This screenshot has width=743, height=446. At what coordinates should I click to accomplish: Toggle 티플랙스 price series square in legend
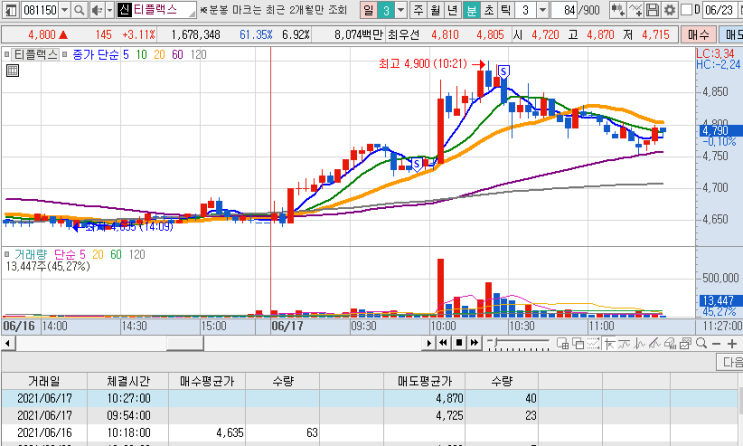point(7,55)
